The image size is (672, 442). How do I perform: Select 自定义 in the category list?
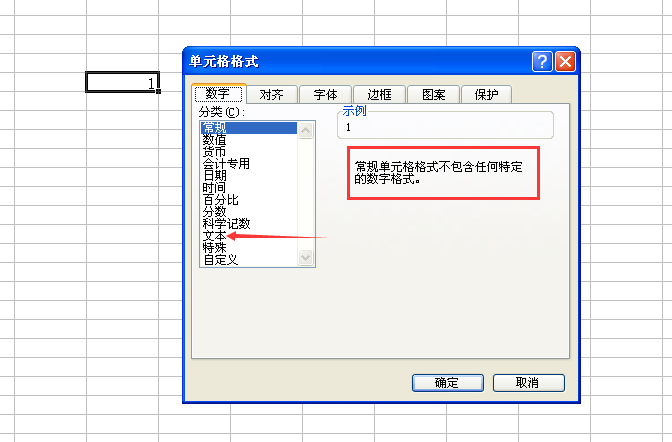[x=249, y=260]
